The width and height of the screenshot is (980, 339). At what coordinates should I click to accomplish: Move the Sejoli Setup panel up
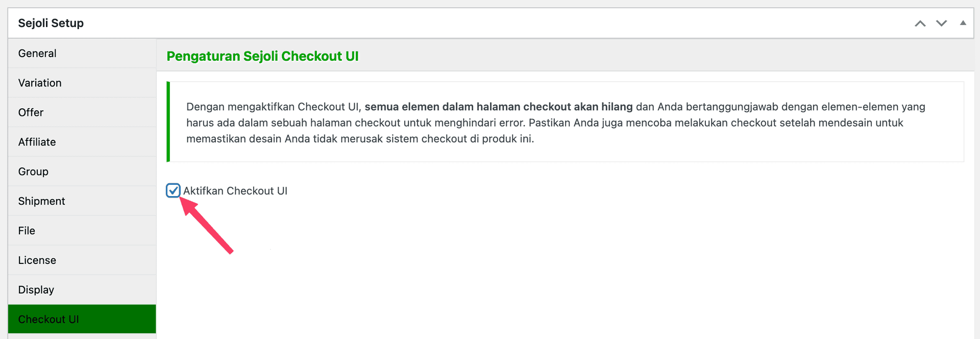click(920, 23)
